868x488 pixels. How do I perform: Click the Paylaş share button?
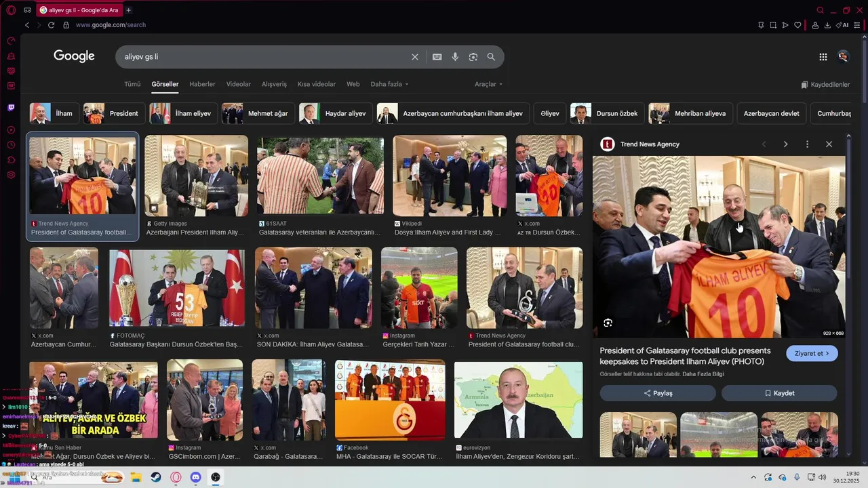[657, 393]
